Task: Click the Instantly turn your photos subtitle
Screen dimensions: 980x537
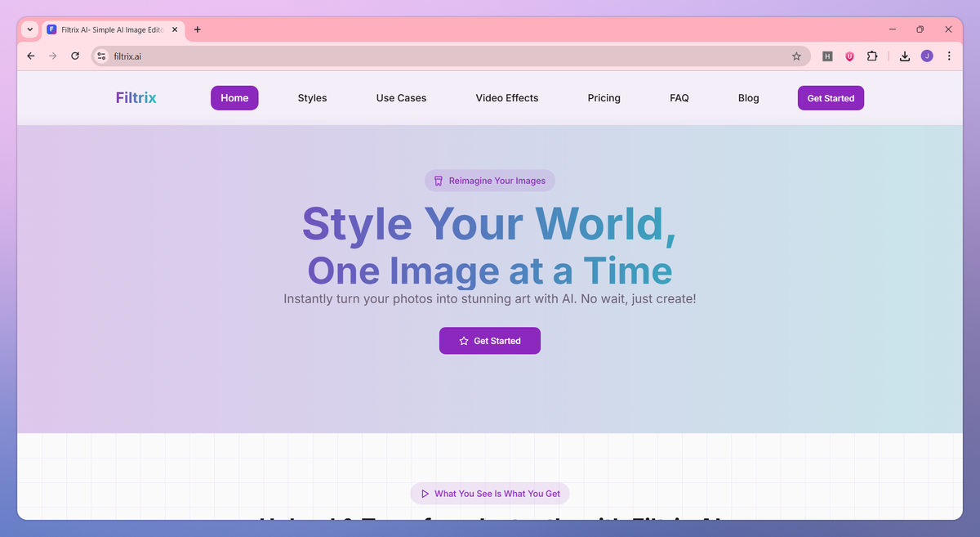Action: [x=490, y=299]
